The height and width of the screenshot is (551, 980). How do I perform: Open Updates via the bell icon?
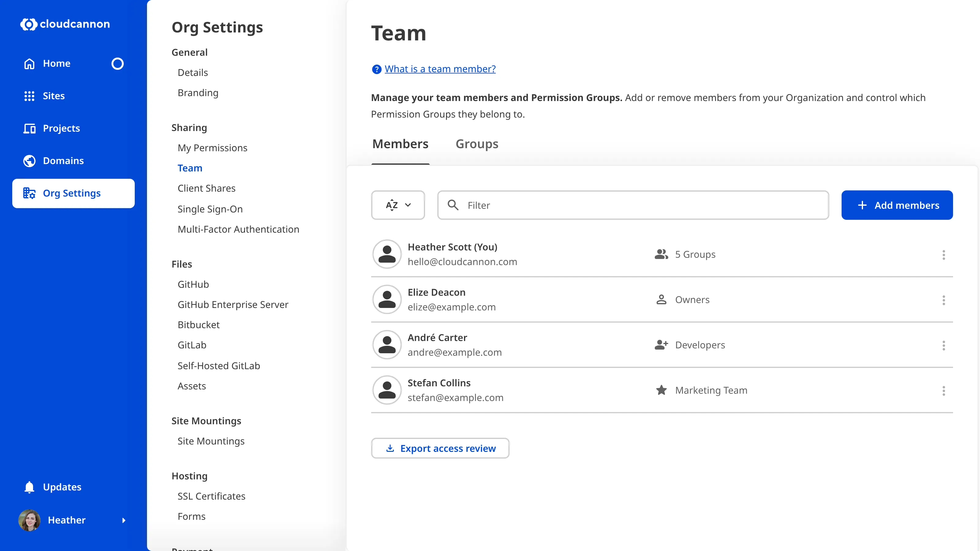pyautogui.click(x=29, y=487)
